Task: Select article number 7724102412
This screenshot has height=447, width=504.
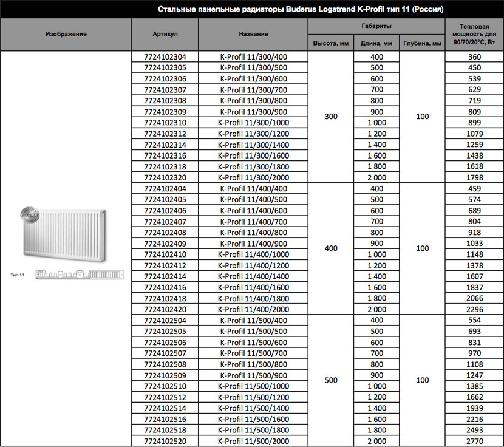Action: pos(165,265)
